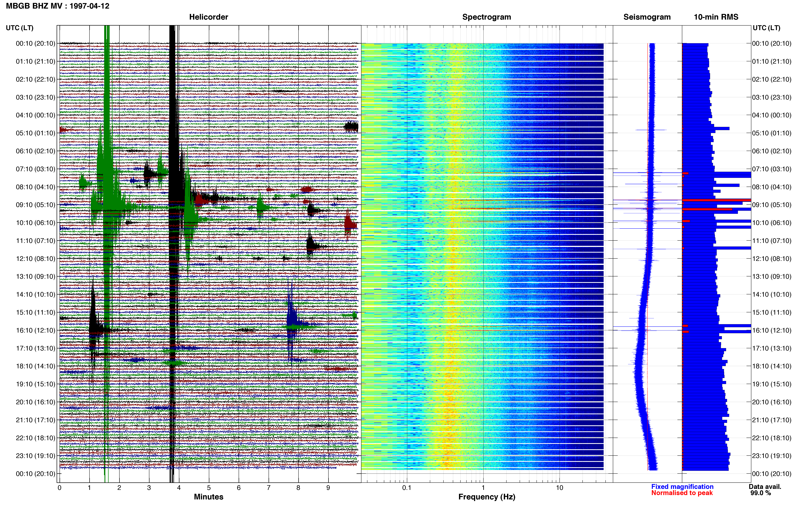
Task: Click the right 'UTC (LT)' axis label
Action: tap(766, 28)
